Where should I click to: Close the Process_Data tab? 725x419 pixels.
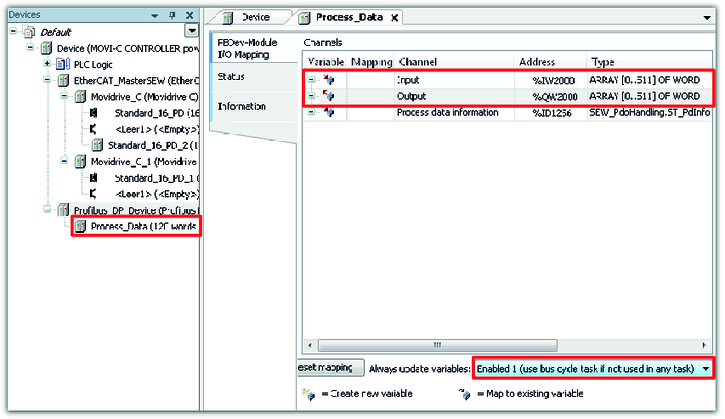point(394,18)
